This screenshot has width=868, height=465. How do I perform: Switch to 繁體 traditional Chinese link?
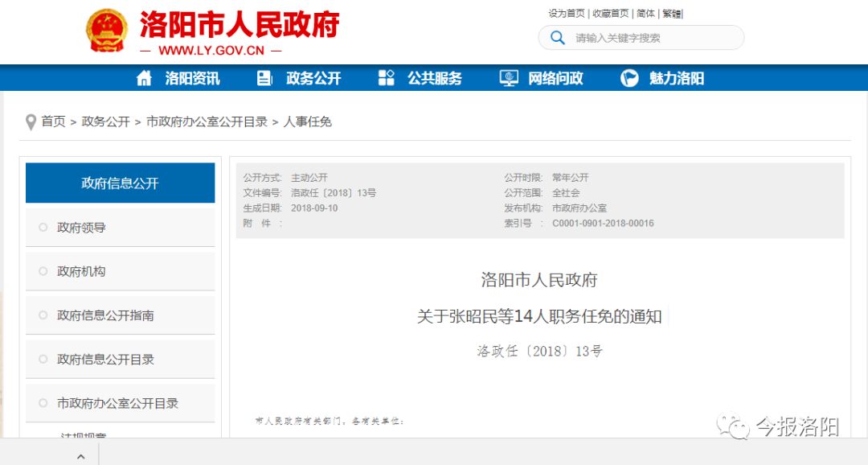click(x=672, y=14)
